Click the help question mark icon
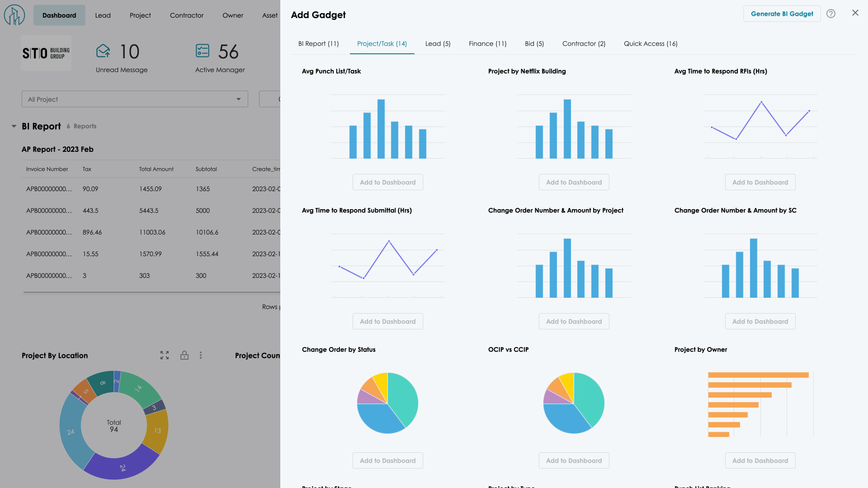The image size is (868, 488). coord(830,14)
